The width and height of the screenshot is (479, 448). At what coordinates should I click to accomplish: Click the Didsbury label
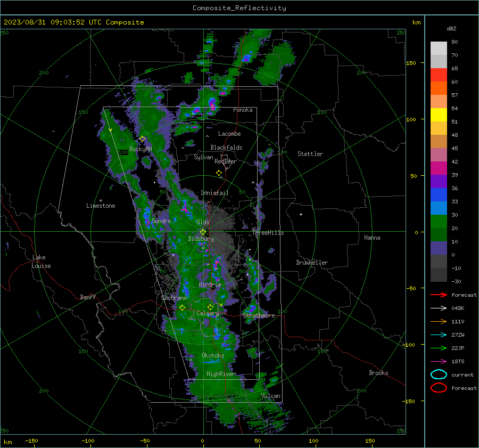(201, 239)
